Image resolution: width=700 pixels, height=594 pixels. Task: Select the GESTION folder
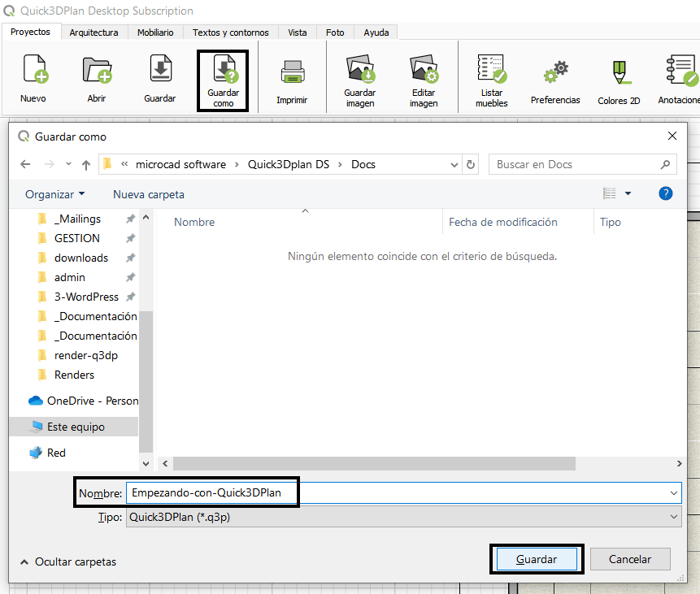click(76, 238)
